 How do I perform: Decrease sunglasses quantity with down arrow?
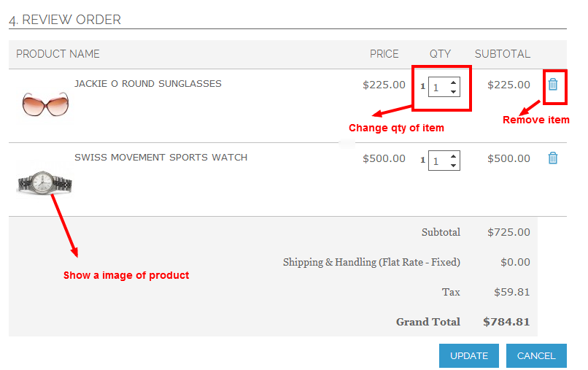[454, 93]
